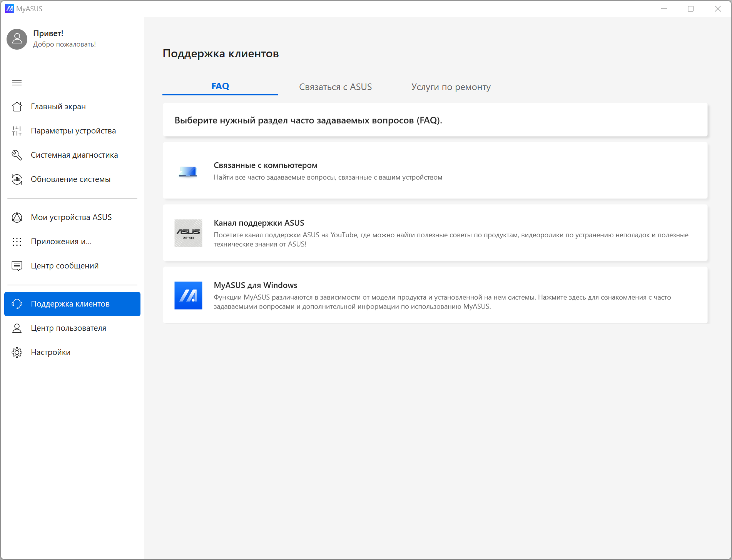Click the Добро пожаловать! subtitle

click(64, 44)
